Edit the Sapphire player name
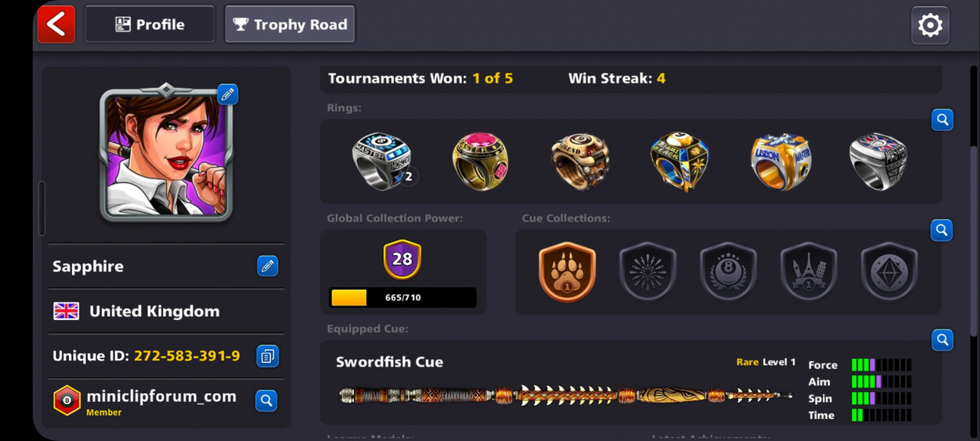 [267, 266]
